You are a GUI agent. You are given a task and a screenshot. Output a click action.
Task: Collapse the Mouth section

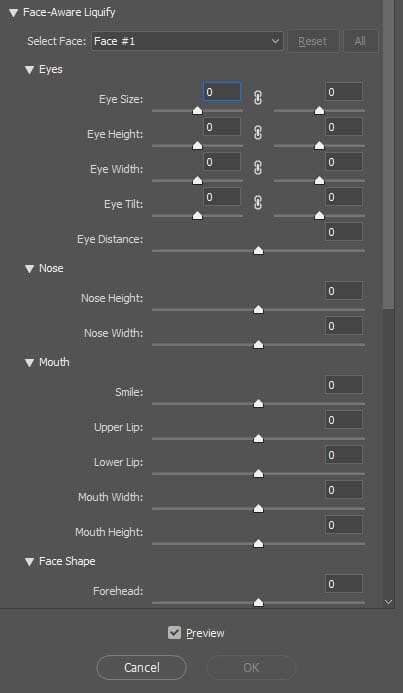point(30,363)
